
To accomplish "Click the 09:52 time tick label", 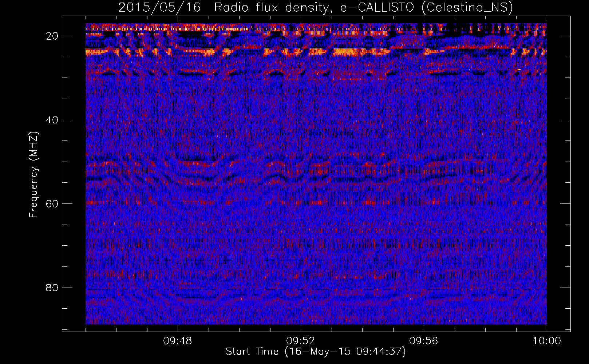I will [301, 341].
